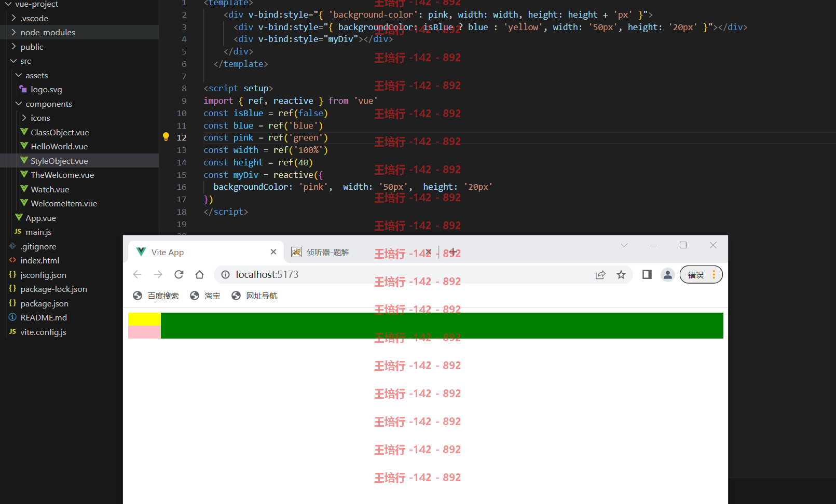Collapse the vue-project root folder
Screen dimensions: 836x504
coord(8,4)
